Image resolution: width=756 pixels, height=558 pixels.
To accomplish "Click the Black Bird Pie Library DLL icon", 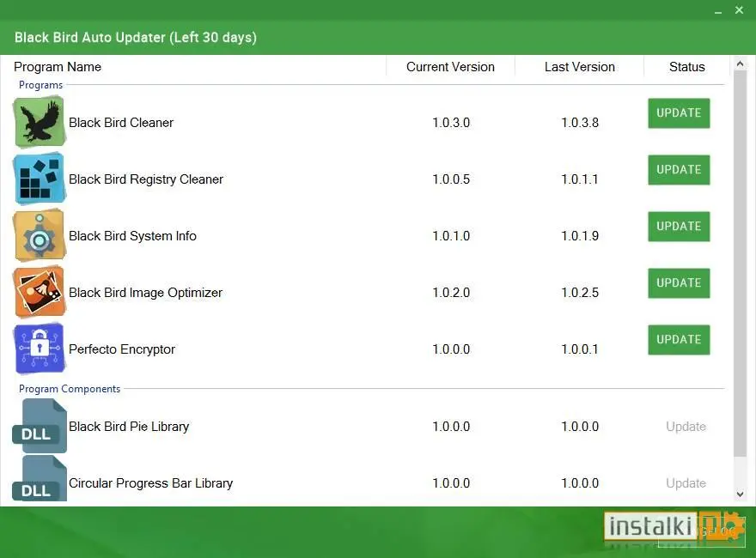I will click(x=40, y=426).
